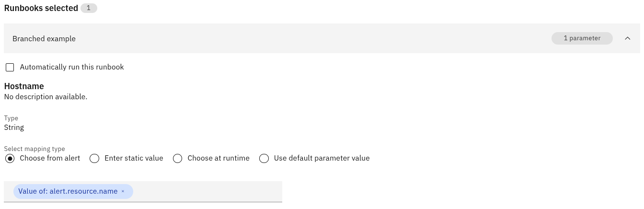Image resolution: width=644 pixels, height=209 pixels.
Task: Select the Choose at runtime radio button
Action: 177,158
